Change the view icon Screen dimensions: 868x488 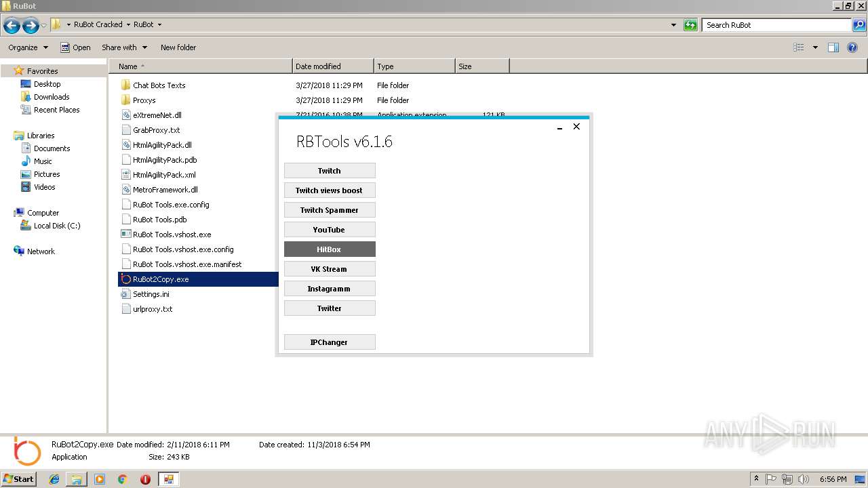799,47
